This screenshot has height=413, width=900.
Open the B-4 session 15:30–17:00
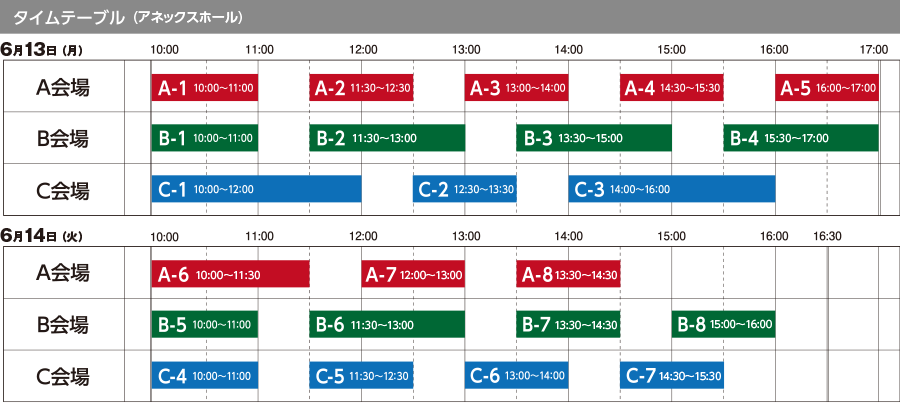(x=801, y=138)
